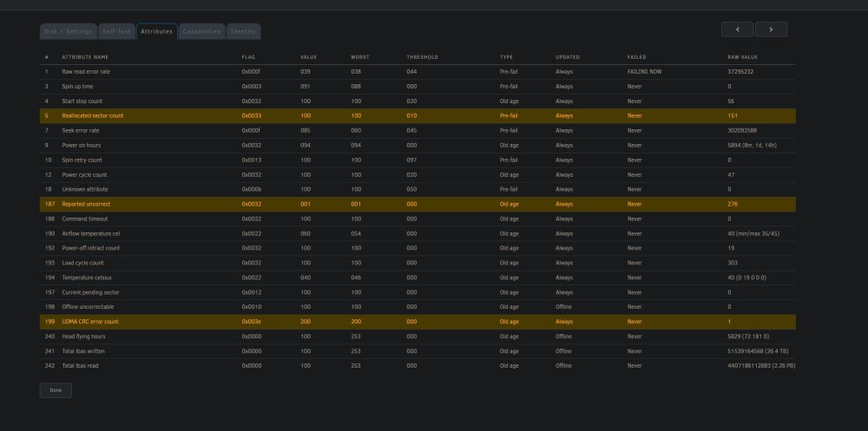The height and width of the screenshot is (431, 868).
Task: Open the Capabilities tab
Action: point(201,31)
